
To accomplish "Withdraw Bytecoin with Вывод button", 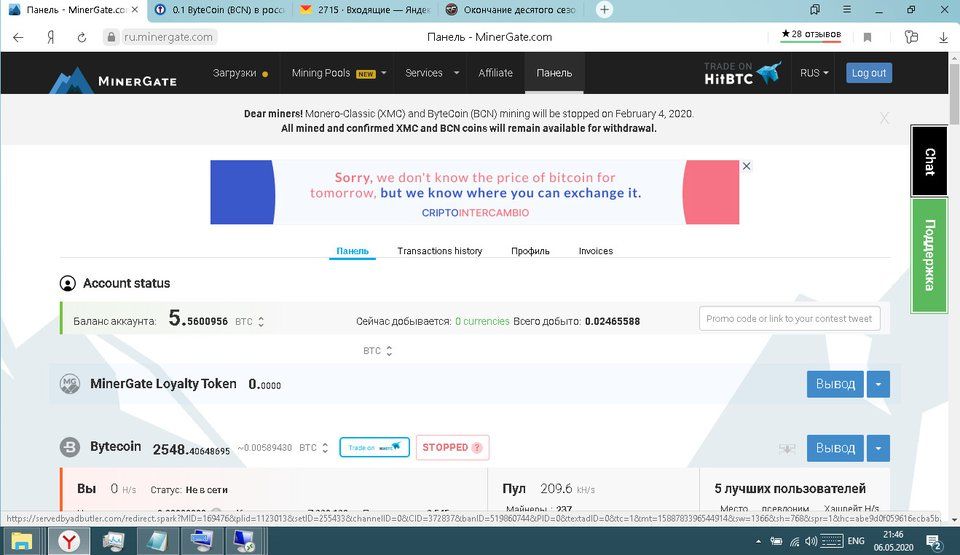I will pos(835,448).
